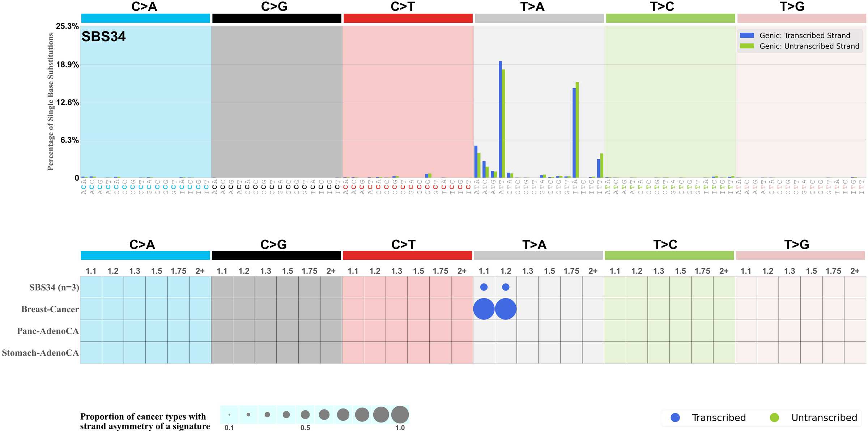Click the 18.9% y-axis tick label
This screenshot has height=433, width=868.
(x=67, y=65)
